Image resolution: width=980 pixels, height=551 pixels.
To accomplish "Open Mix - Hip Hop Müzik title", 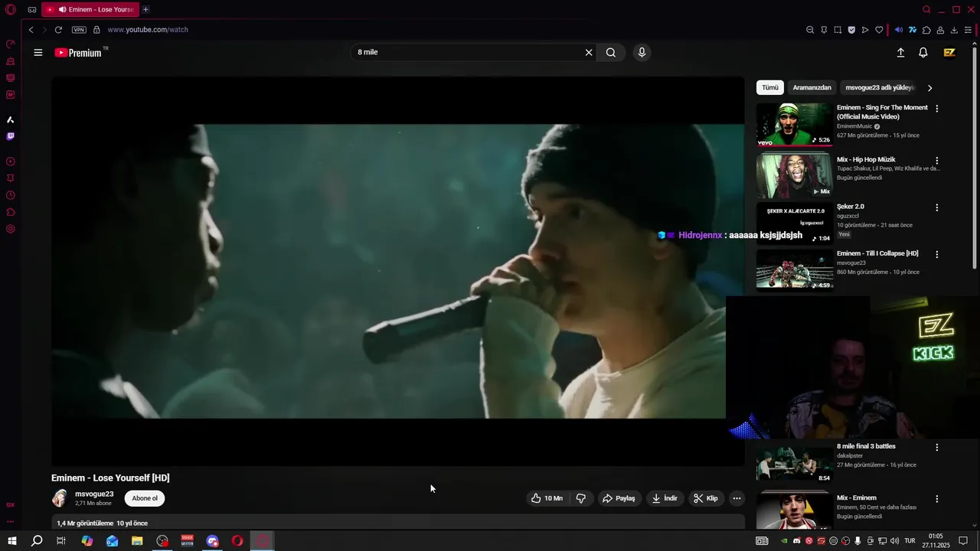I will coord(866,160).
